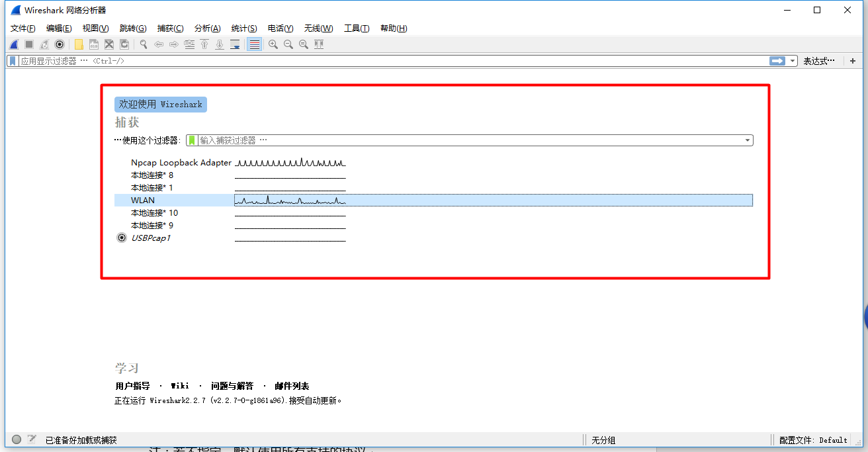This screenshot has width=868, height=452.
Task: Open the 用户指导 link
Action: pos(132,386)
